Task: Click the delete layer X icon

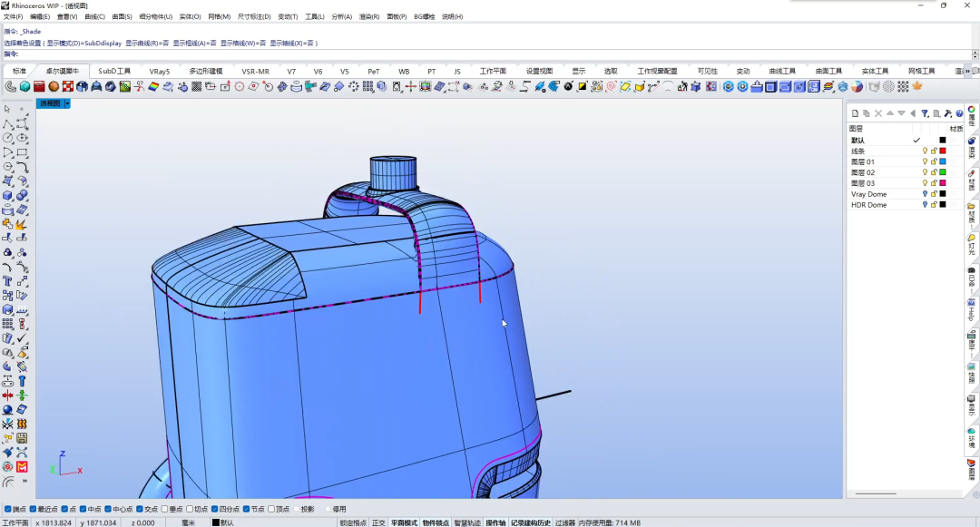Action: tap(878, 113)
